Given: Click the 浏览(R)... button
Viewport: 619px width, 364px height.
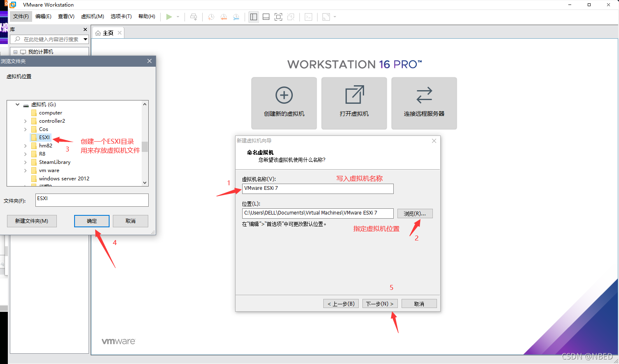Looking at the screenshot, I should pyautogui.click(x=415, y=214).
